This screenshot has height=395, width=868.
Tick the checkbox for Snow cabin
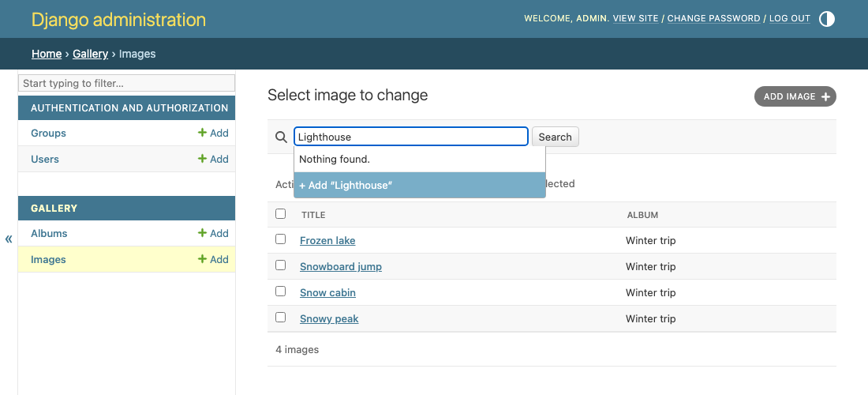pos(281,292)
